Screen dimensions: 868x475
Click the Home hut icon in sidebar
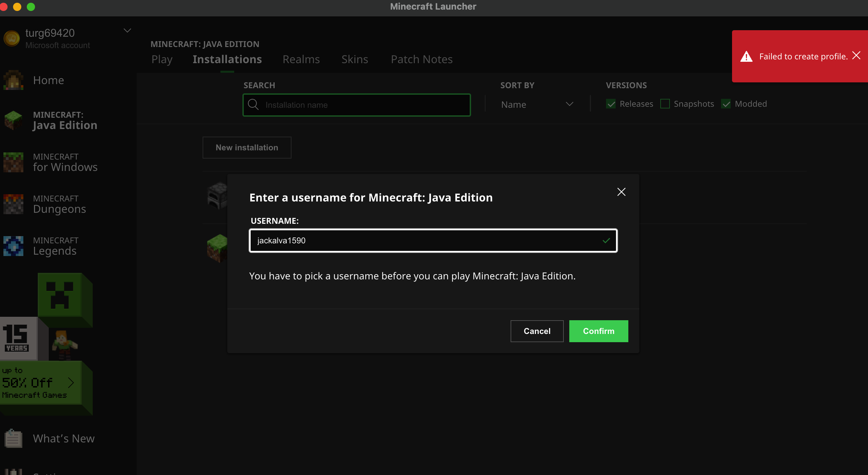click(13, 80)
